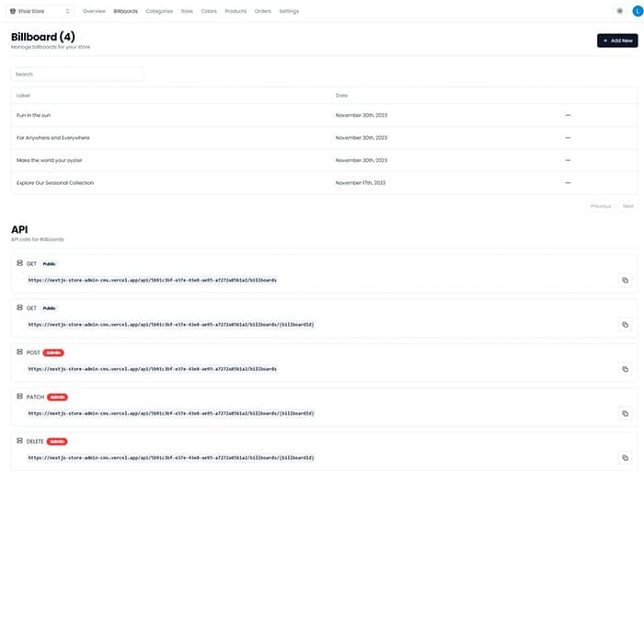Click the Next pagination button
Image resolution: width=644 pixels, height=644 pixels.
(628, 206)
